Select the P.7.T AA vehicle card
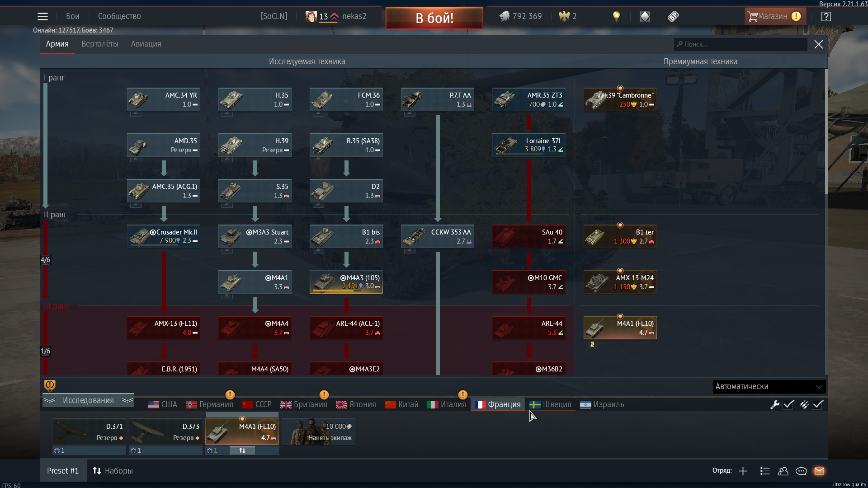The image size is (868, 488). (438, 99)
